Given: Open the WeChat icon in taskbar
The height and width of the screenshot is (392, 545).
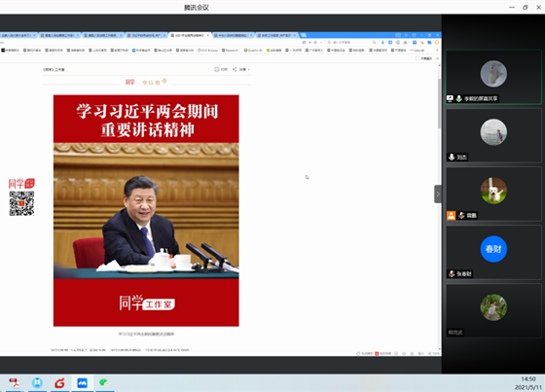Looking at the screenshot, I should coord(104,383).
